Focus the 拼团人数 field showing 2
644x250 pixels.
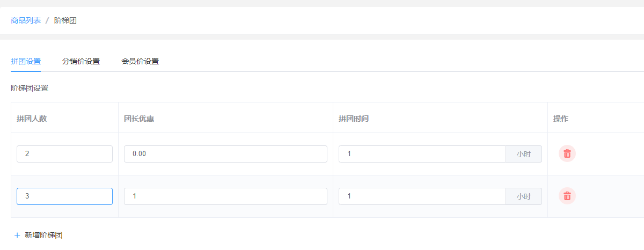pos(64,154)
